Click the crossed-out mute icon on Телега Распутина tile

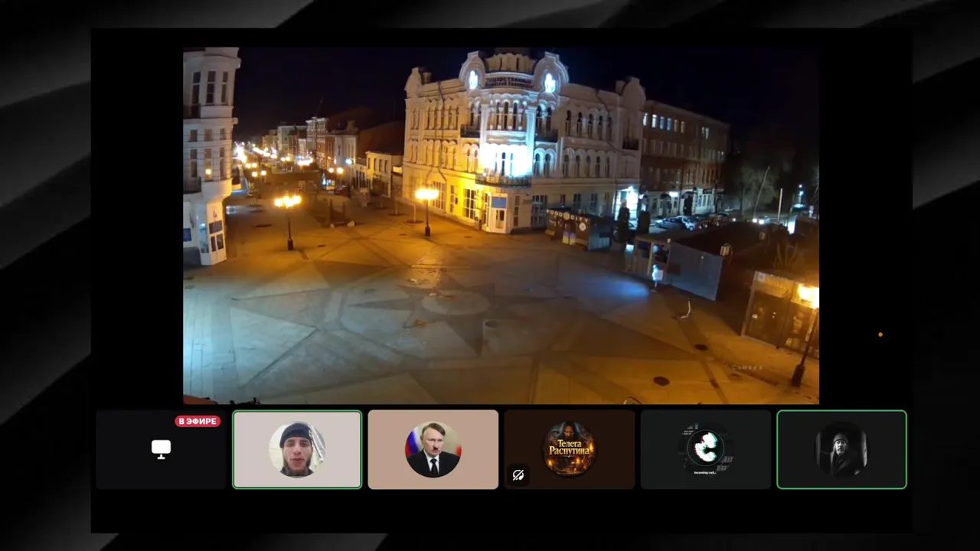pos(518,475)
